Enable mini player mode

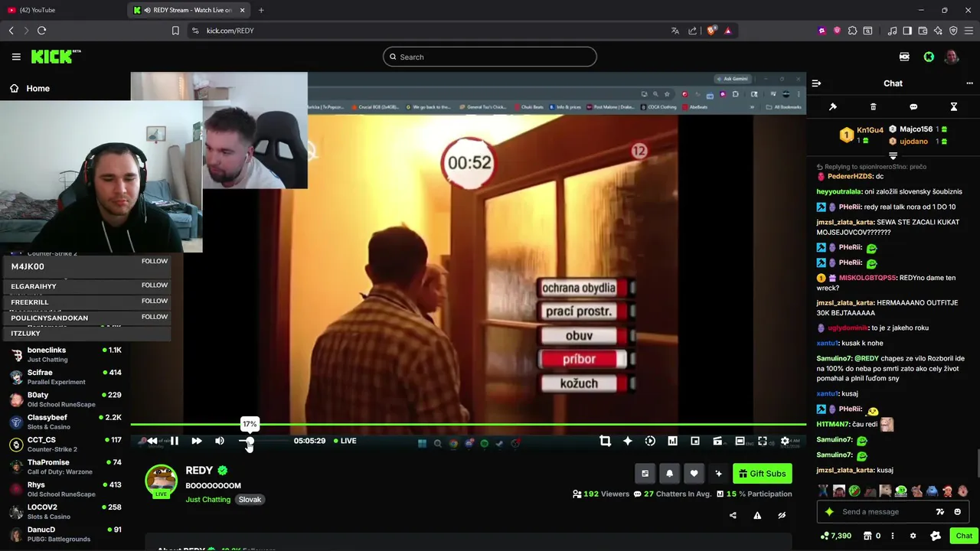695,441
